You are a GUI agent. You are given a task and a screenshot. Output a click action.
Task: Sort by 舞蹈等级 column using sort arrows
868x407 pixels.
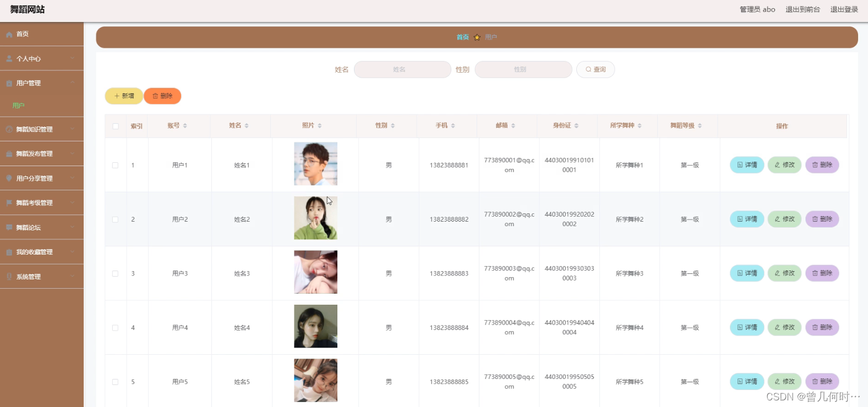click(x=700, y=126)
